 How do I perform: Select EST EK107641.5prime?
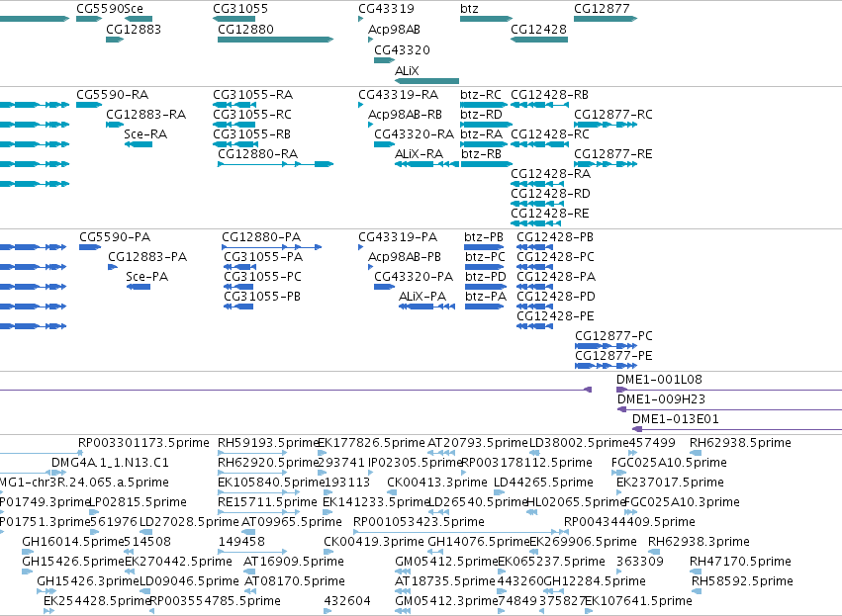click(x=638, y=600)
